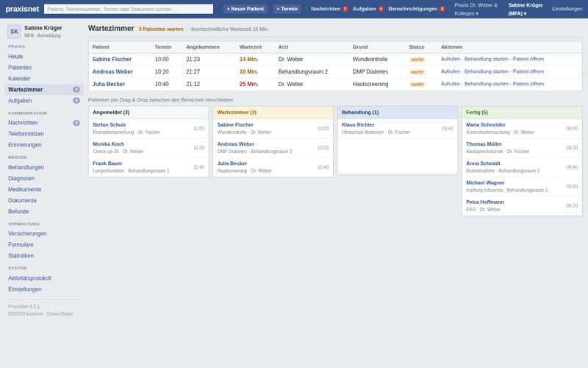Click Aufrufen for Sabine Fischer
Viewport: 588px width, 368px height.
point(450,59)
